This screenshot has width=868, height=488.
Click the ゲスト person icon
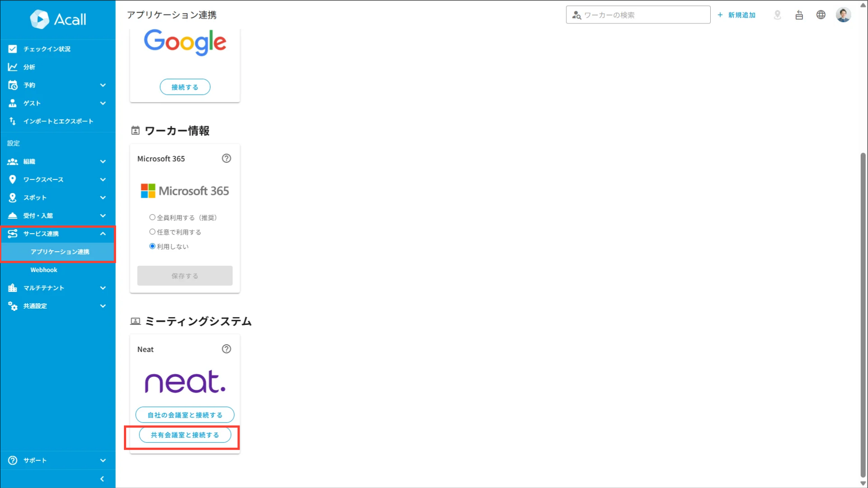pyautogui.click(x=13, y=103)
